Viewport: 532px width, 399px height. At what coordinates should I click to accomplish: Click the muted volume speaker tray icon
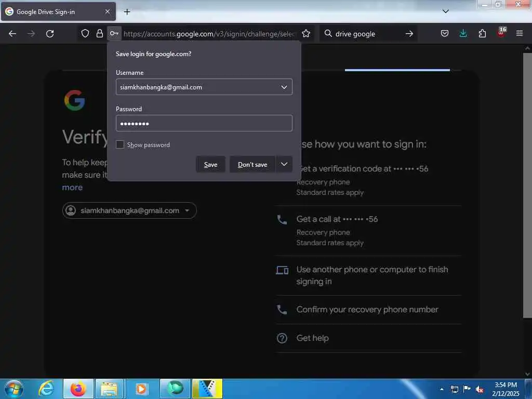pyautogui.click(x=480, y=389)
